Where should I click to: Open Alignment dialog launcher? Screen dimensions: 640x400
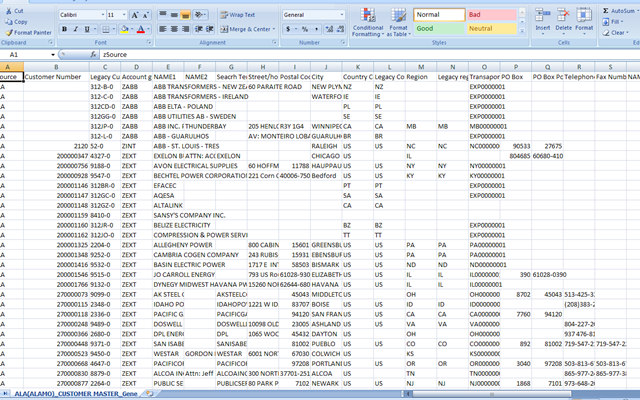click(x=274, y=42)
